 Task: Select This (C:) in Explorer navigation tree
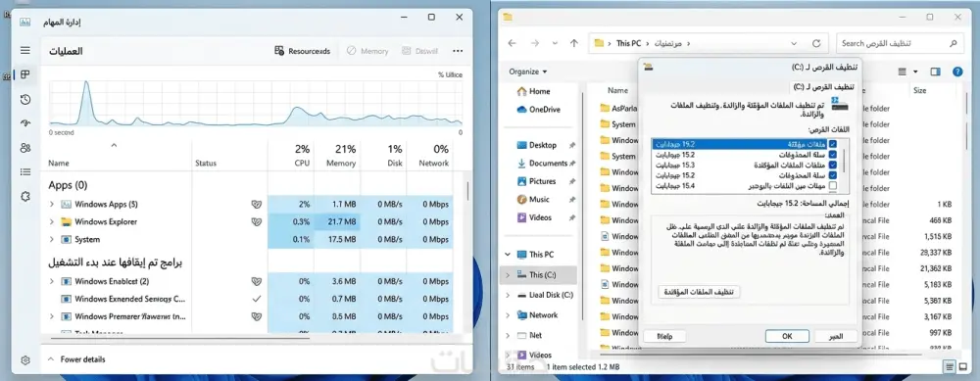[x=538, y=275]
